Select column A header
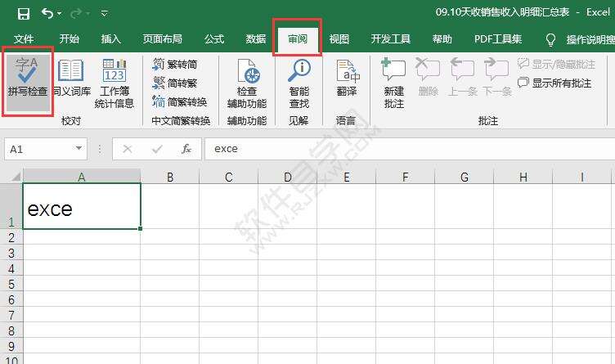The image size is (615, 364). [x=82, y=177]
